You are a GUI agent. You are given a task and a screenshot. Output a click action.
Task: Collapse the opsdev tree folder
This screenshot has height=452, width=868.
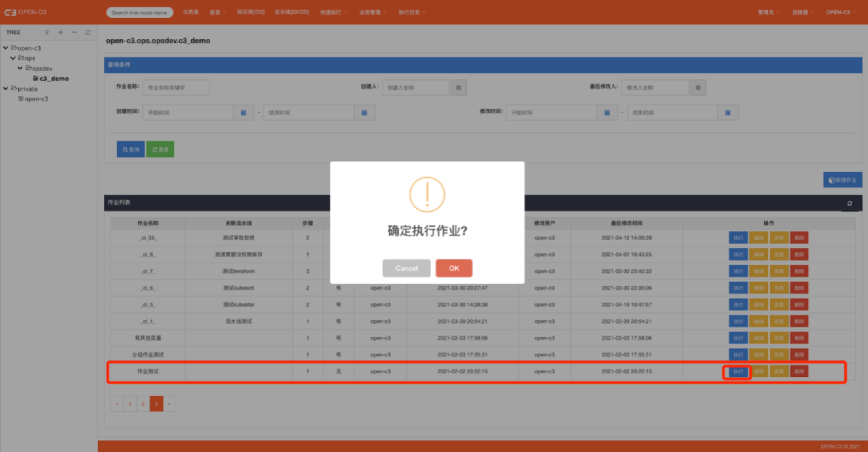20,68
